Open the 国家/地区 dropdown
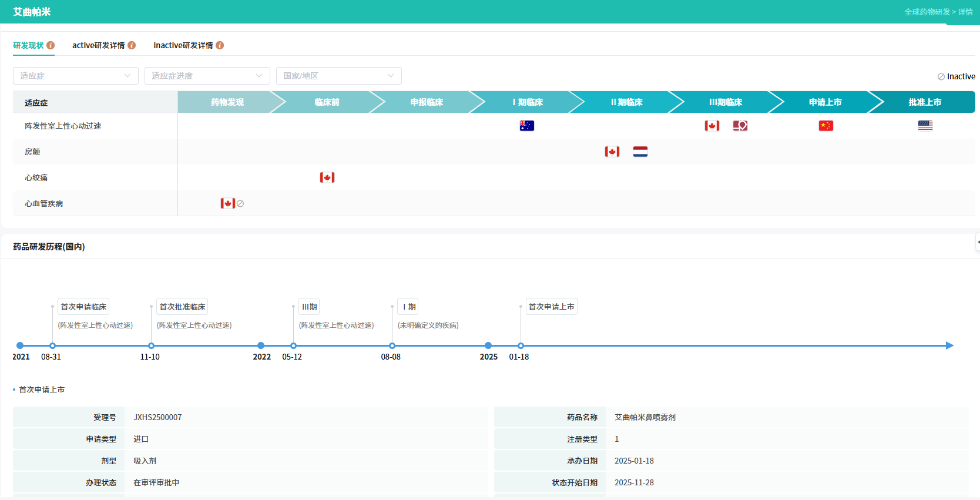Image resolution: width=980 pixels, height=500 pixels. tap(338, 76)
